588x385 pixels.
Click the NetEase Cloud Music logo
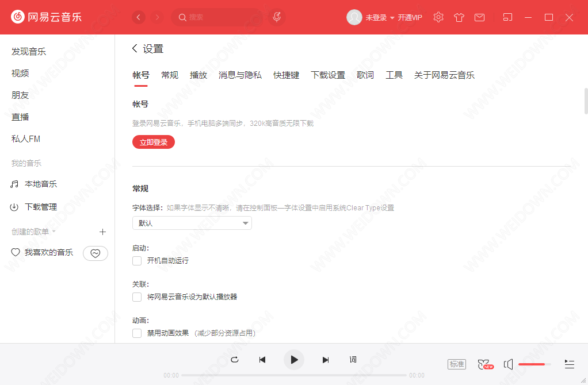[46, 17]
